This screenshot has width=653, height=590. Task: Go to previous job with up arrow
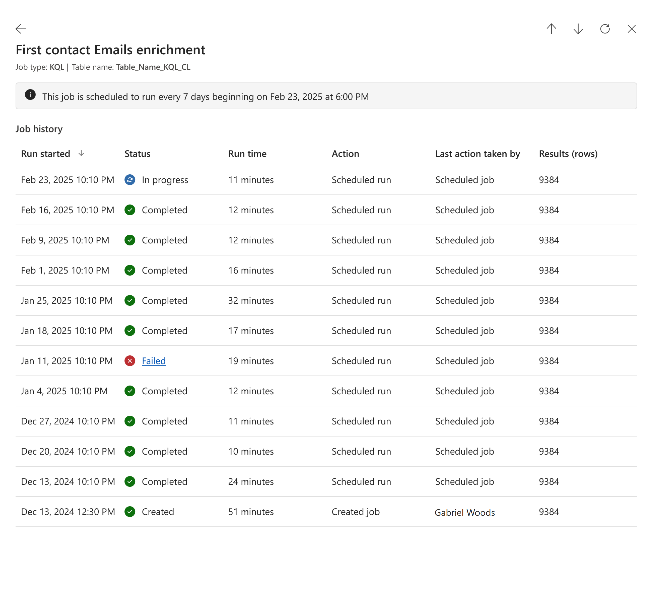[551, 29]
